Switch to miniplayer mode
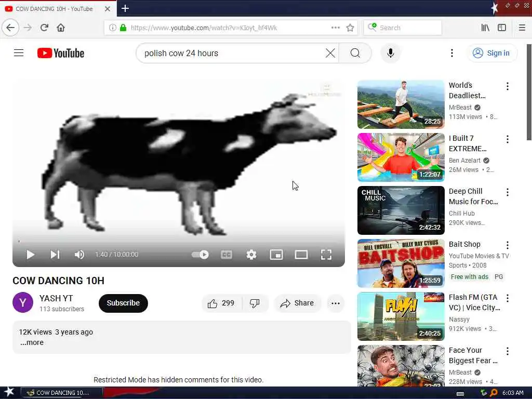 coord(276,255)
